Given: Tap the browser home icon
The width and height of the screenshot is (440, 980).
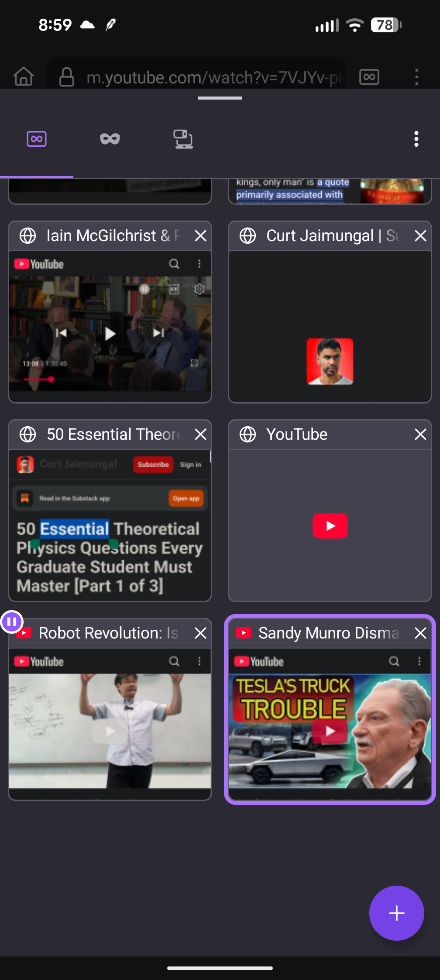Looking at the screenshot, I should pos(24,77).
